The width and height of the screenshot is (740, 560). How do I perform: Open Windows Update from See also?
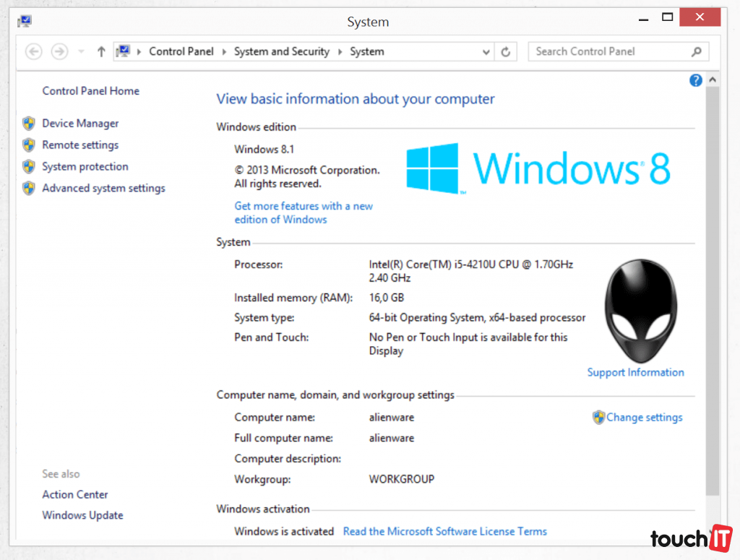pyautogui.click(x=82, y=516)
